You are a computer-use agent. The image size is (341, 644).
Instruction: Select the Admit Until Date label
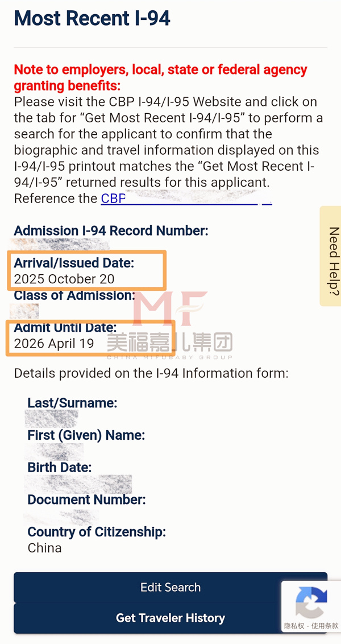pos(65,328)
